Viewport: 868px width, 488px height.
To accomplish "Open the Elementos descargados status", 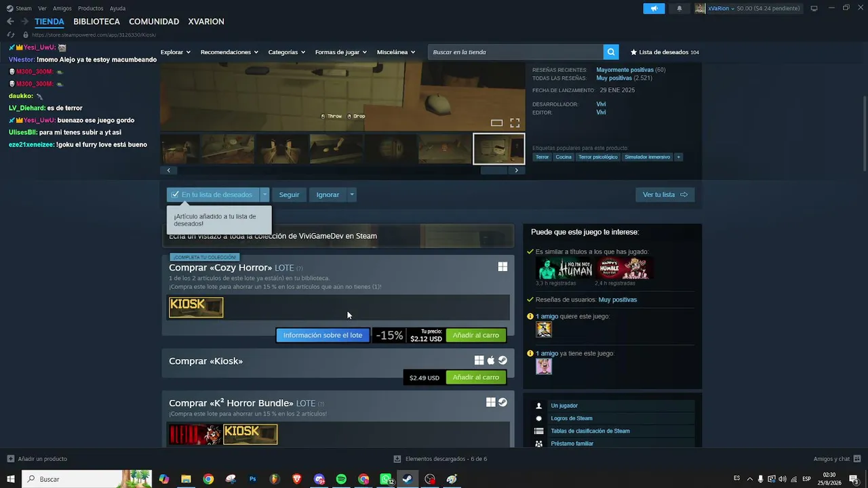I will [441, 459].
